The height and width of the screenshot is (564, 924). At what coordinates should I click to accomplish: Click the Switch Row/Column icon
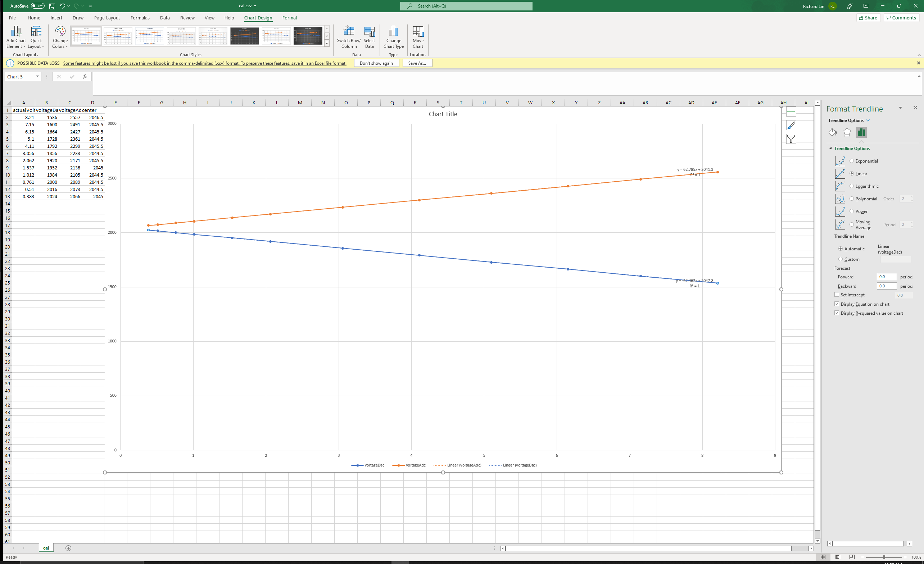point(348,32)
